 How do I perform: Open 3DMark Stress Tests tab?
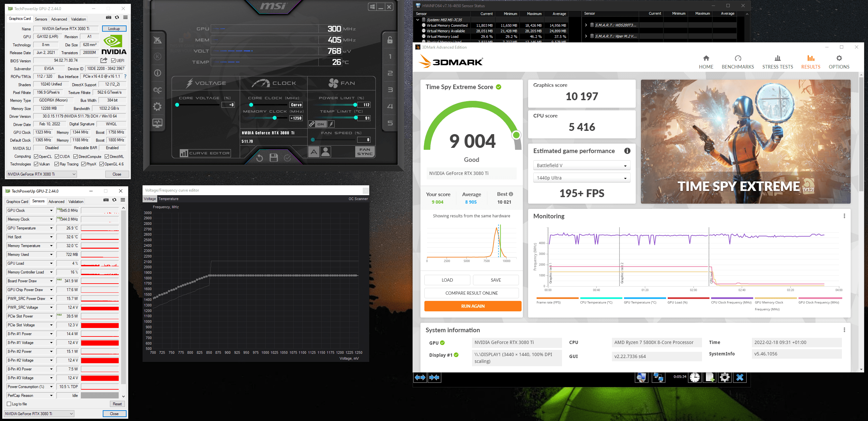pyautogui.click(x=777, y=62)
